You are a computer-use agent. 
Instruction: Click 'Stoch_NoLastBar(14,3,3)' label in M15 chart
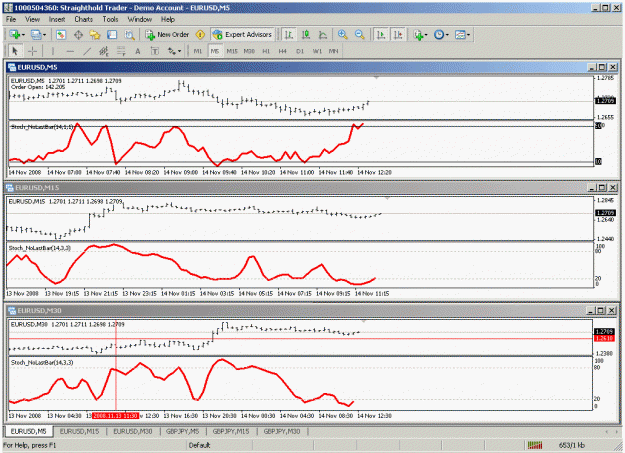40,248
